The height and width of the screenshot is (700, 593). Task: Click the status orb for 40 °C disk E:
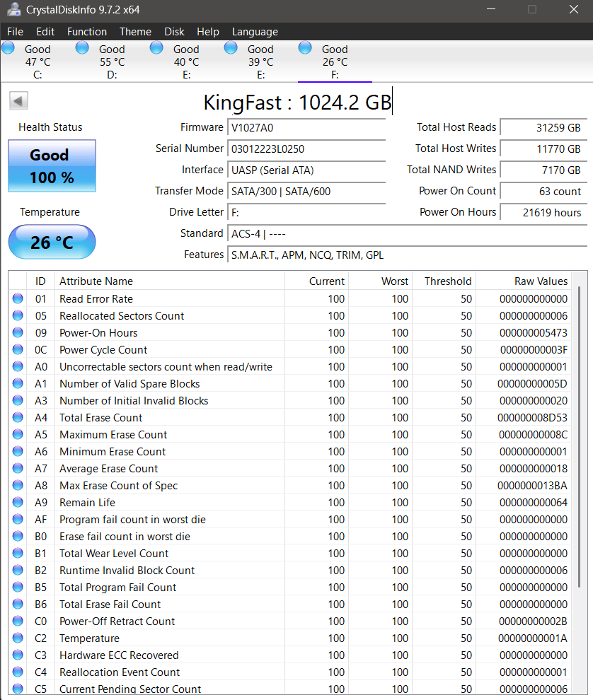[156, 48]
